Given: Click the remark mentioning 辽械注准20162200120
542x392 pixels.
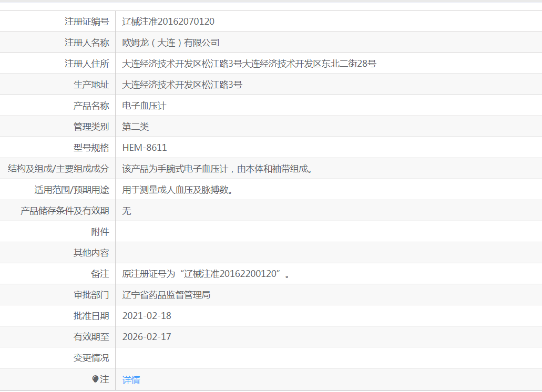Looking at the screenshot, I should click(206, 274).
